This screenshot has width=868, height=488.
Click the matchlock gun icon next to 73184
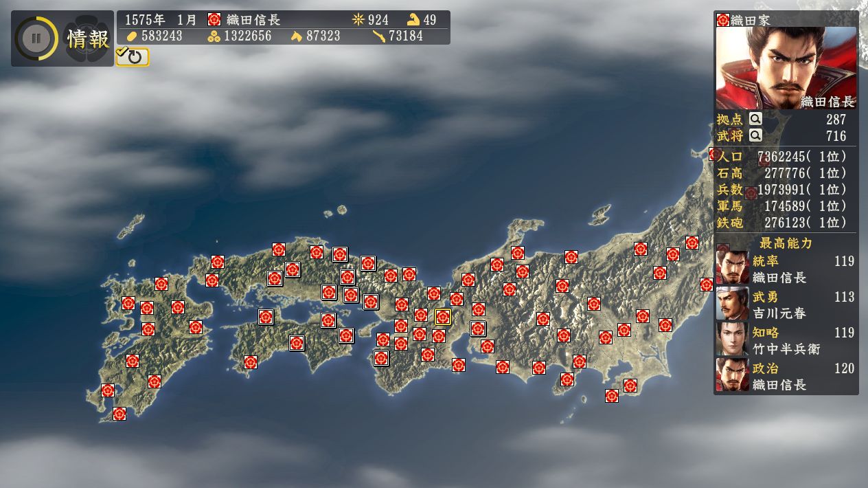coord(379,36)
